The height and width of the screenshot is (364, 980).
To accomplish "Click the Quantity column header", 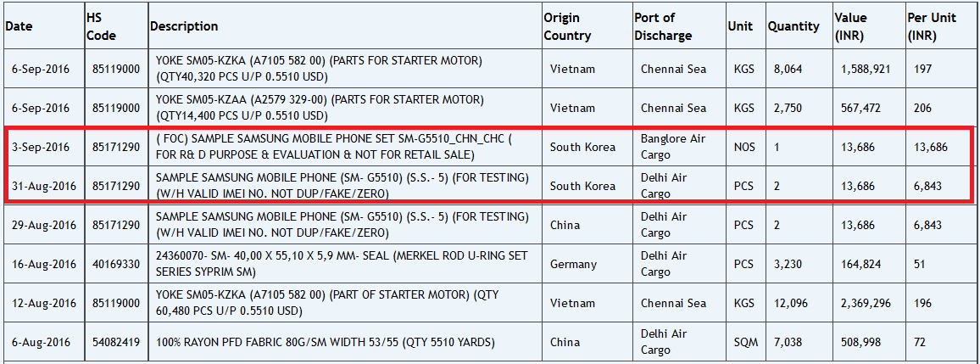I will click(x=793, y=26).
